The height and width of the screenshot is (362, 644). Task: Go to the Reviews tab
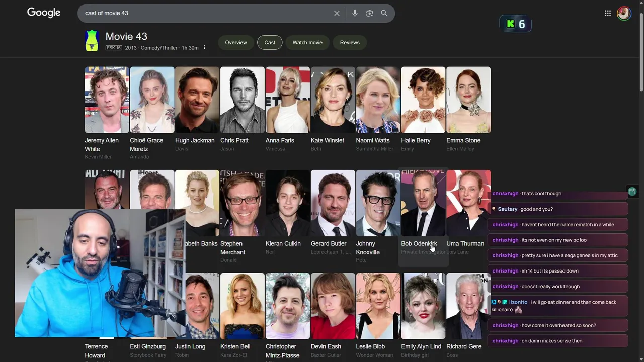(x=350, y=43)
